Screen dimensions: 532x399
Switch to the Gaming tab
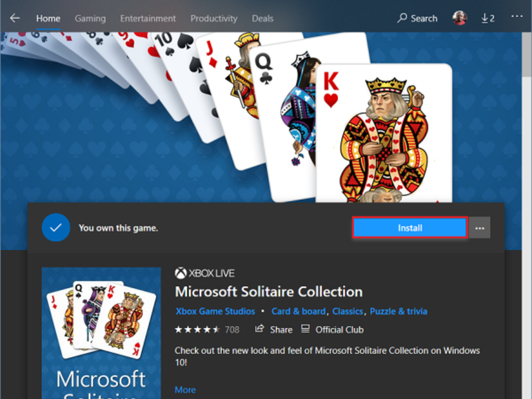(x=90, y=19)
